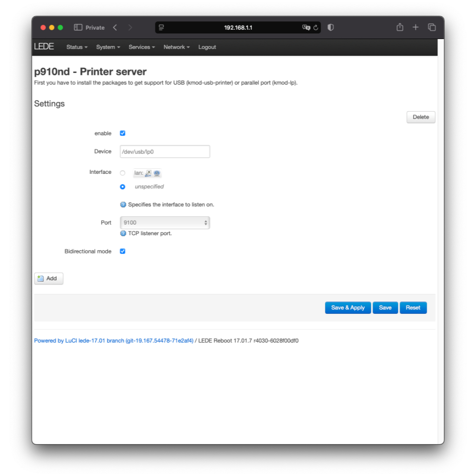Show the tab overview icon

coord(432,27)
